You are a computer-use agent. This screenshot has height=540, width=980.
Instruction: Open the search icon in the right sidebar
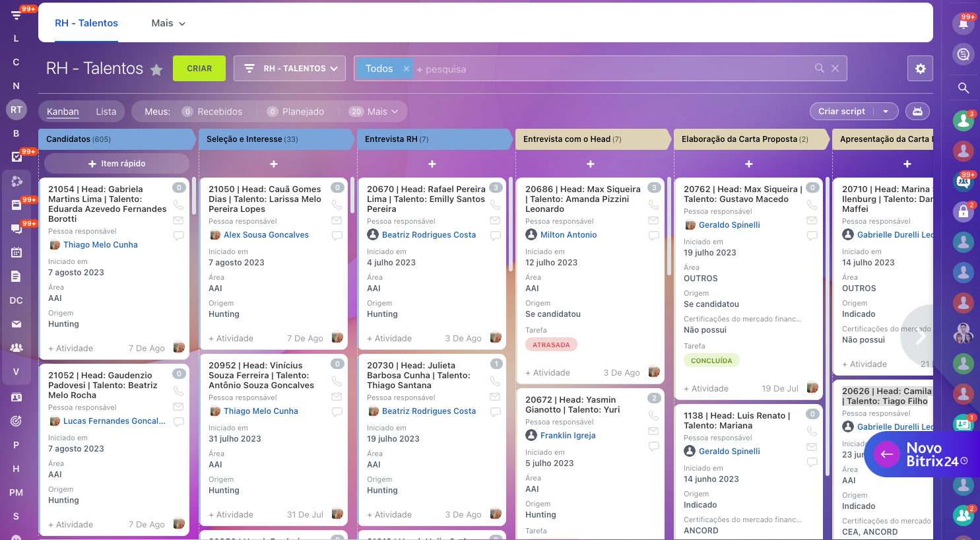pos(963,88)
